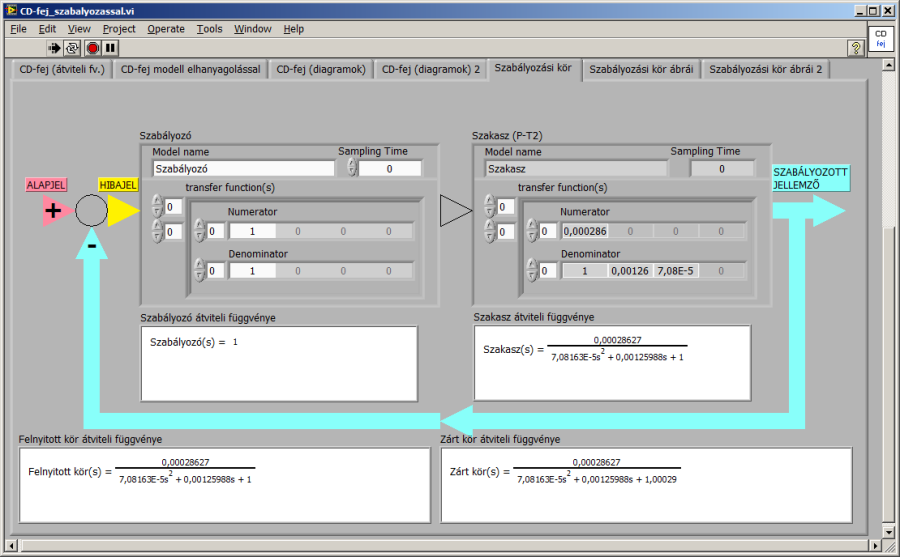Screen dimensions: 900x557
Task: Click the Szabályozó Numerator index stepper
Action: [x=198, y=231]
